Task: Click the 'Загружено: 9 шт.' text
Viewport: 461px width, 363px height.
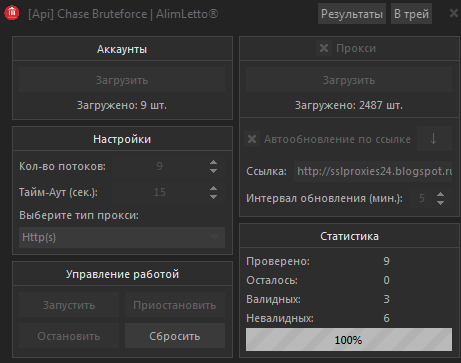Action: click(122, 105)
